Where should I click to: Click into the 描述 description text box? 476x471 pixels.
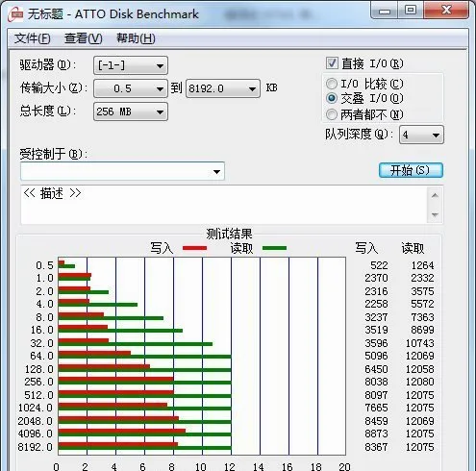[x=224, y=205]
